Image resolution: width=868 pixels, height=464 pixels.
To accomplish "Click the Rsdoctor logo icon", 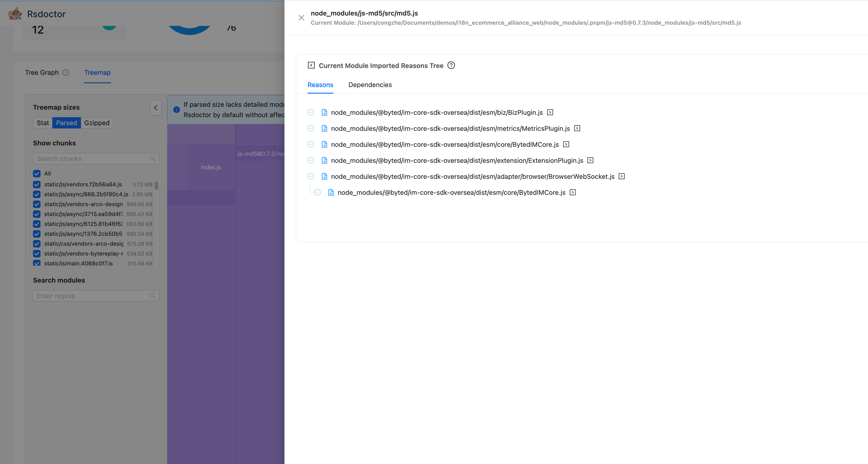I will (15, 14).
